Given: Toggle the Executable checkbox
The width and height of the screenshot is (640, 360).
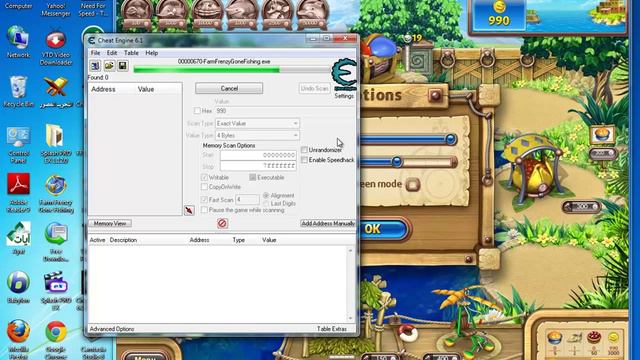Looking at the screenshot, I should (253, 177).
